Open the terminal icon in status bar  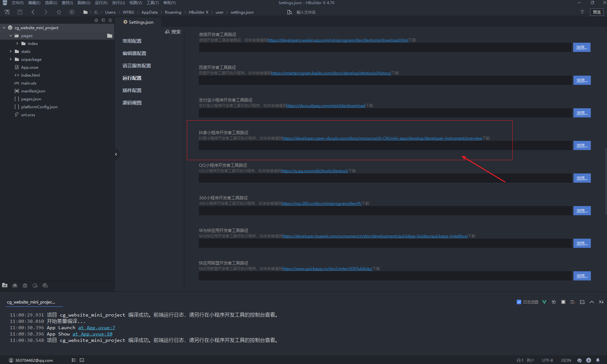[x=82, y=360]
